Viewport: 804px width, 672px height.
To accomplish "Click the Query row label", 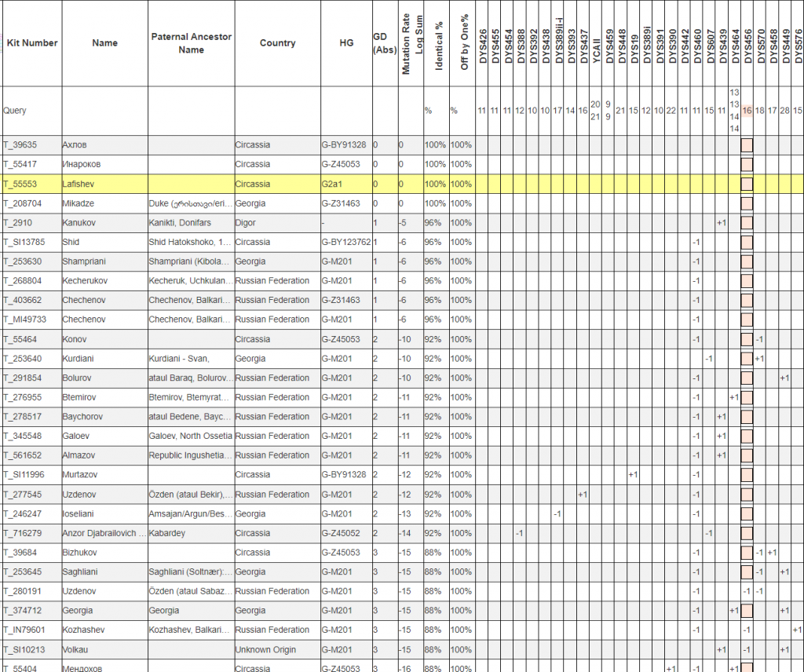I will coord(14,111).
